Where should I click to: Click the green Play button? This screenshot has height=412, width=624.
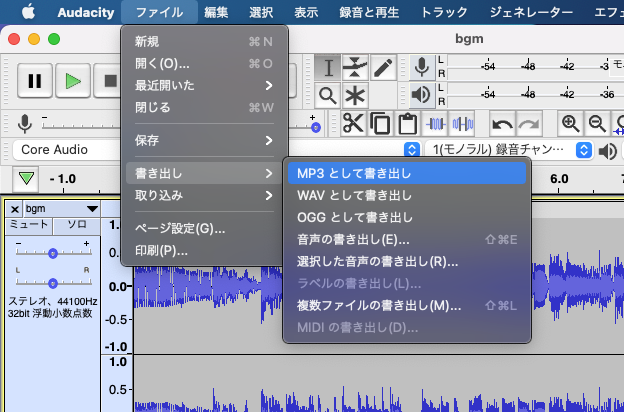point(73,81)
